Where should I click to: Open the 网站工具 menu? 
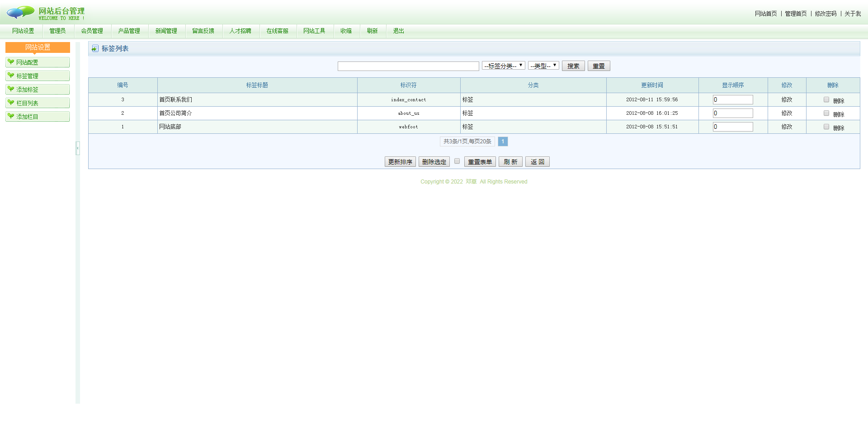coord(315,31)
